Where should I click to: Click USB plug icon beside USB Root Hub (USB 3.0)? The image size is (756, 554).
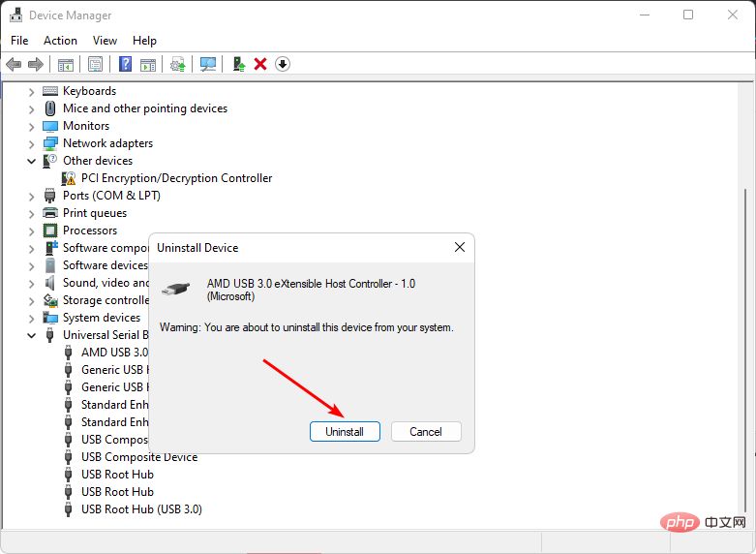69,509
